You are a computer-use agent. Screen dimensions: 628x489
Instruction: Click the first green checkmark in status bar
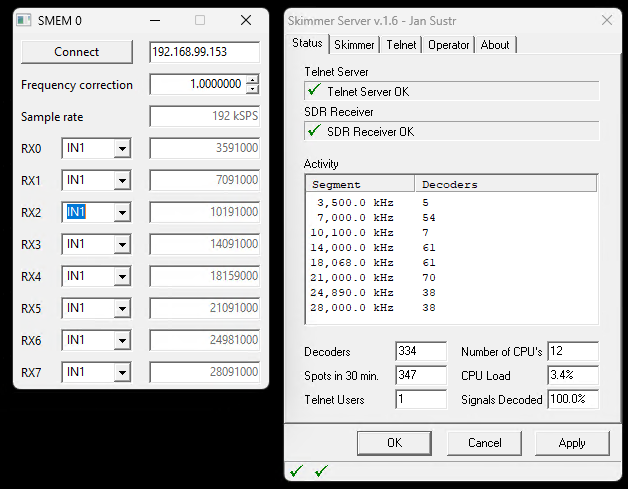[296, 471]
